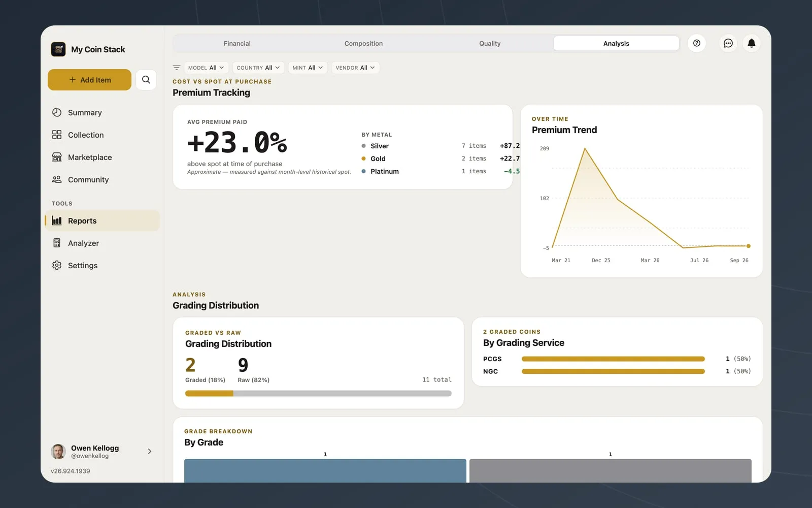Image resolution: width=812 pixels, height=508 pixels.
Task: Expand the Model filter dropdown
Action: coord(206,68)
